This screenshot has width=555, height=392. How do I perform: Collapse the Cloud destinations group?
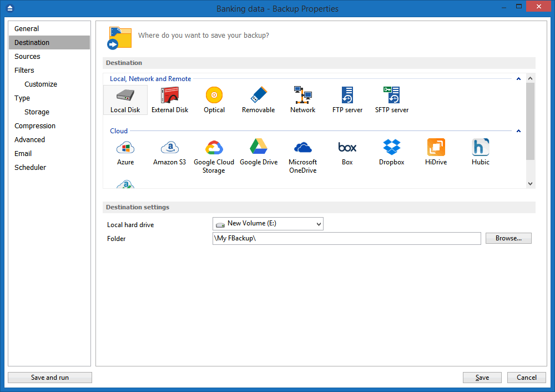coord(518,131)
